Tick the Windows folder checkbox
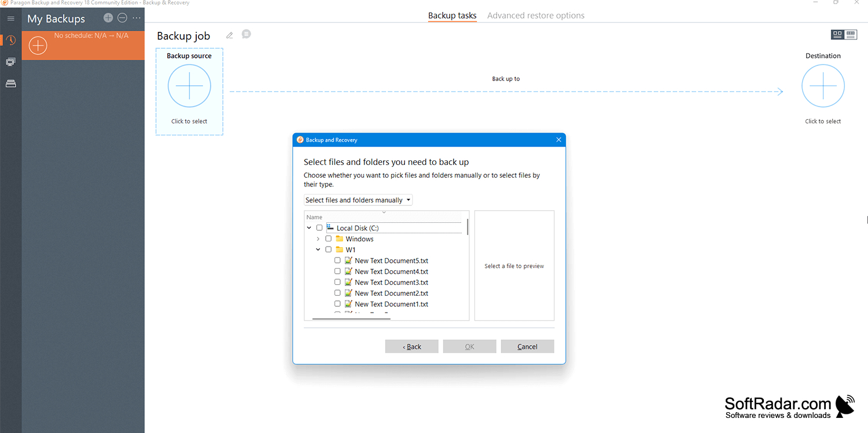Screen dimensions: 868x433 coord(328,239)
